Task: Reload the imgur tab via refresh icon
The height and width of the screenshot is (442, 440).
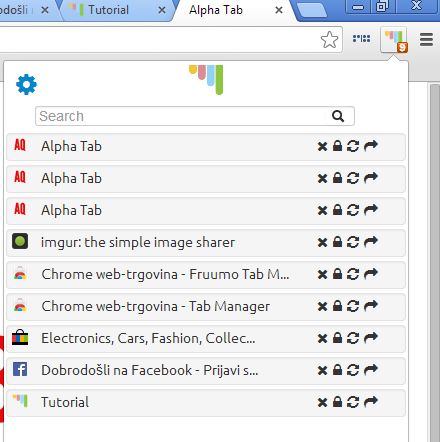Action: (x=353, y=242)
